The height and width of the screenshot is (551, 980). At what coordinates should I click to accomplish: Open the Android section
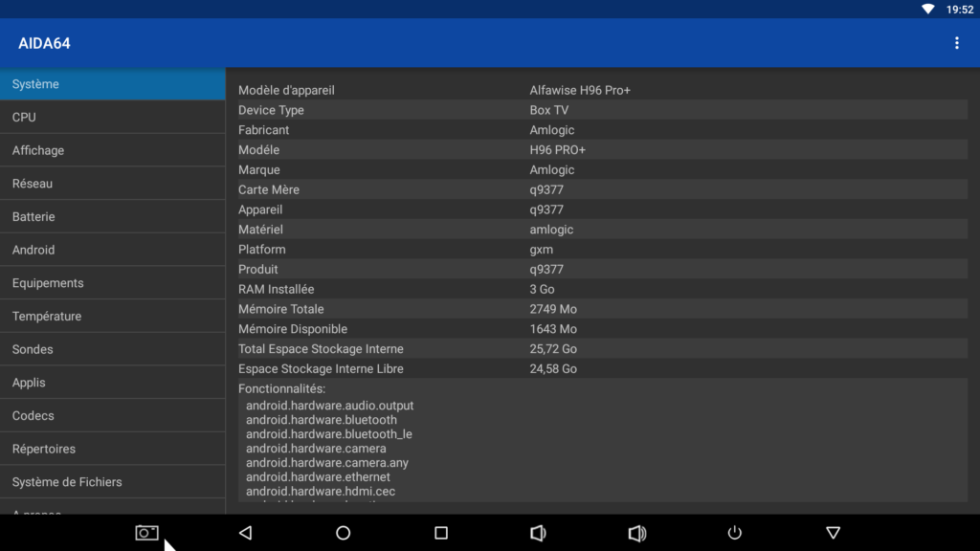point(113,250)
